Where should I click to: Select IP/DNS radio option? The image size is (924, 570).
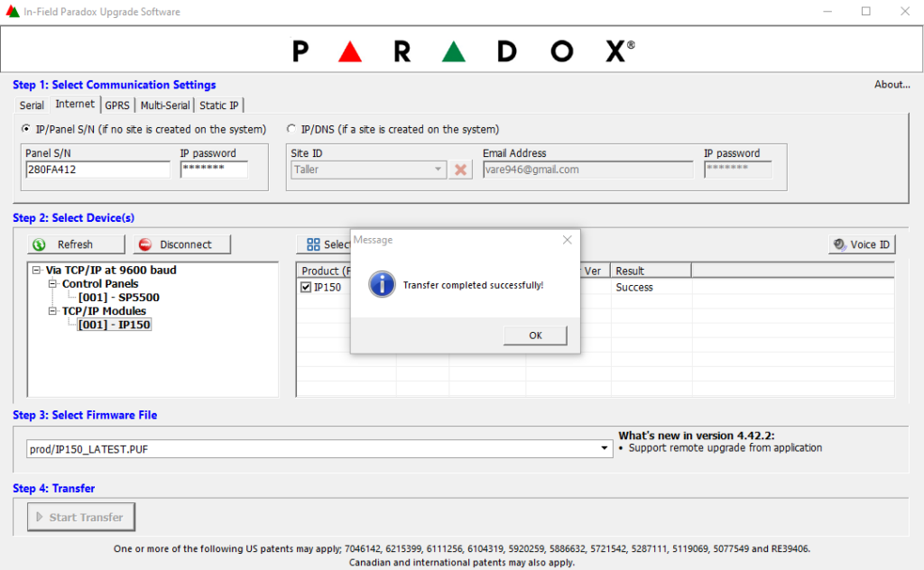(x=291, y=128)
